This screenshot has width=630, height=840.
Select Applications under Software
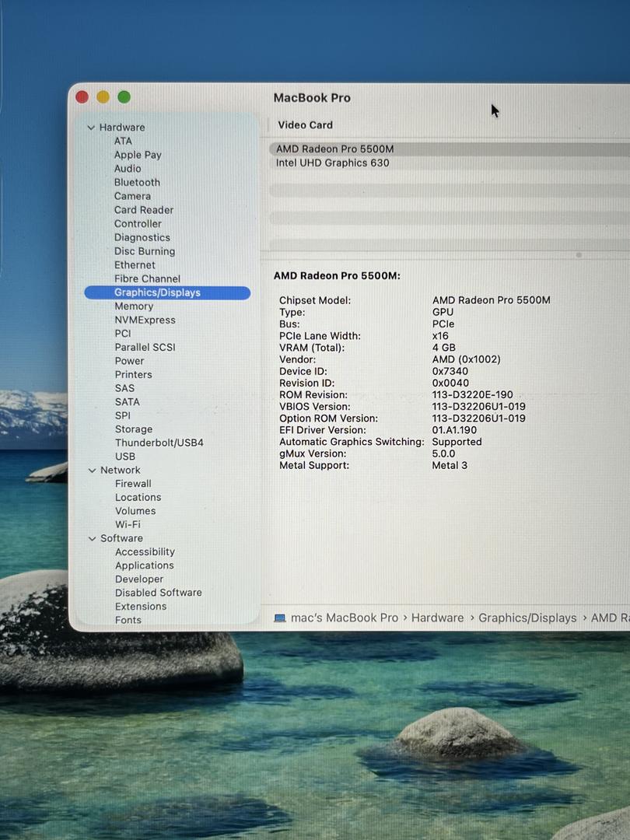[145, 565]
